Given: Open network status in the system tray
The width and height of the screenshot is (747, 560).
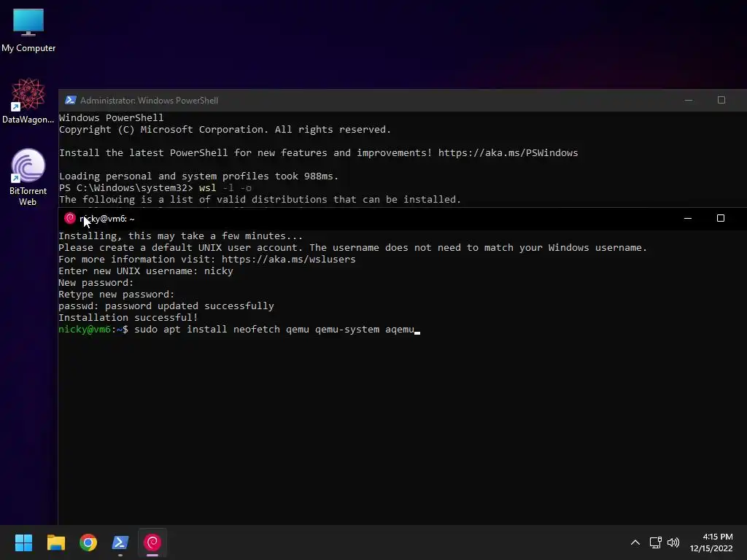Looking at the screenshot, I should point(656,542).
